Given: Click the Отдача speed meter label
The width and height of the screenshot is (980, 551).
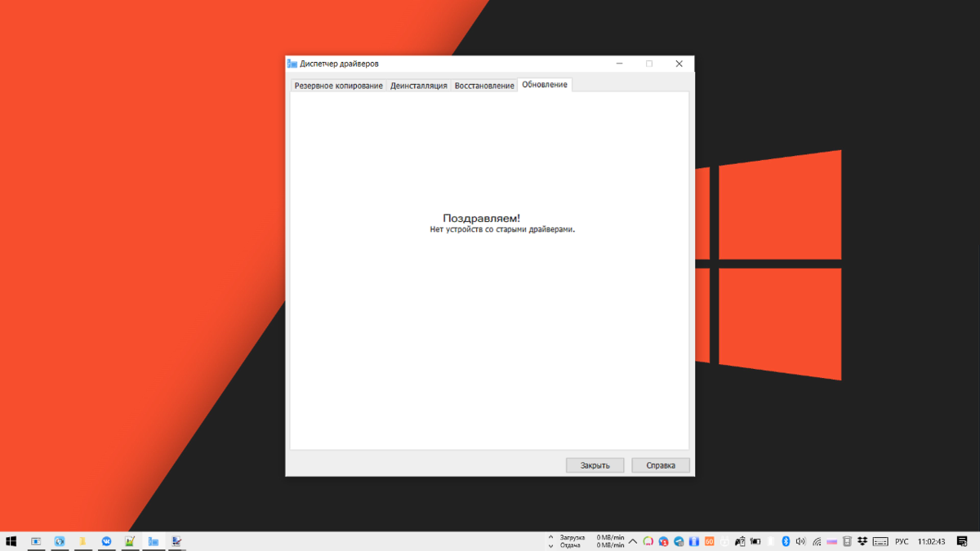Looking at the screenshot, I should click(570, 545).
